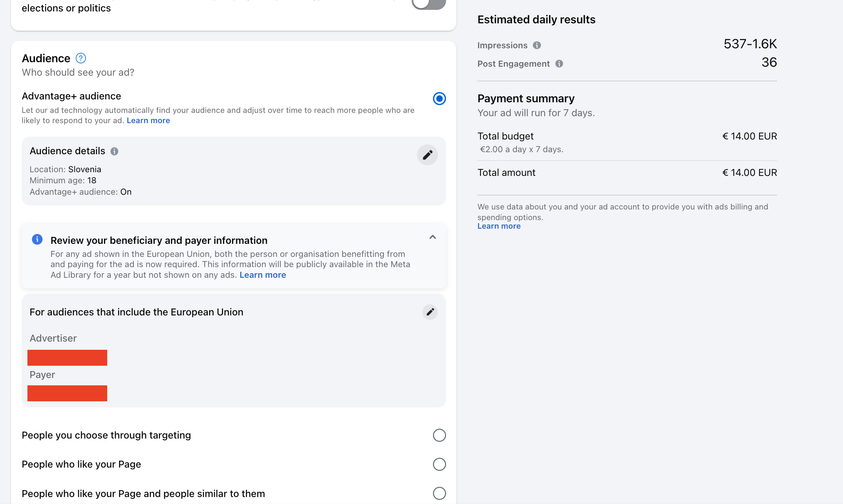
Task: Click the Audience help question mark icon
Action: point(81,59)
